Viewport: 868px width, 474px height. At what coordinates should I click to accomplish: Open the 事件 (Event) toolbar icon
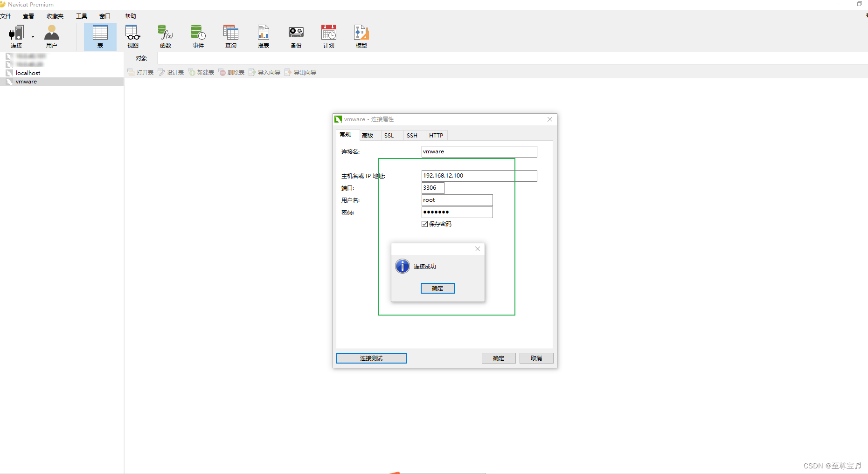(198, 36)
